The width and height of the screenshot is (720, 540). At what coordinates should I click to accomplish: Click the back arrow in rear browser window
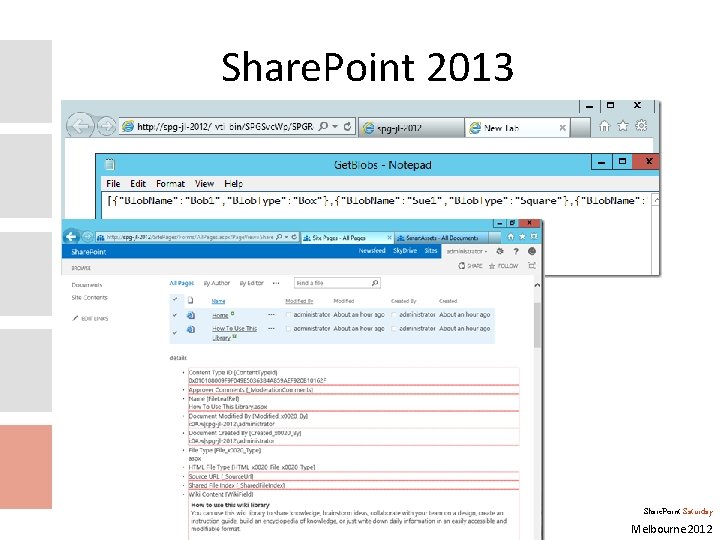point(80,125)
